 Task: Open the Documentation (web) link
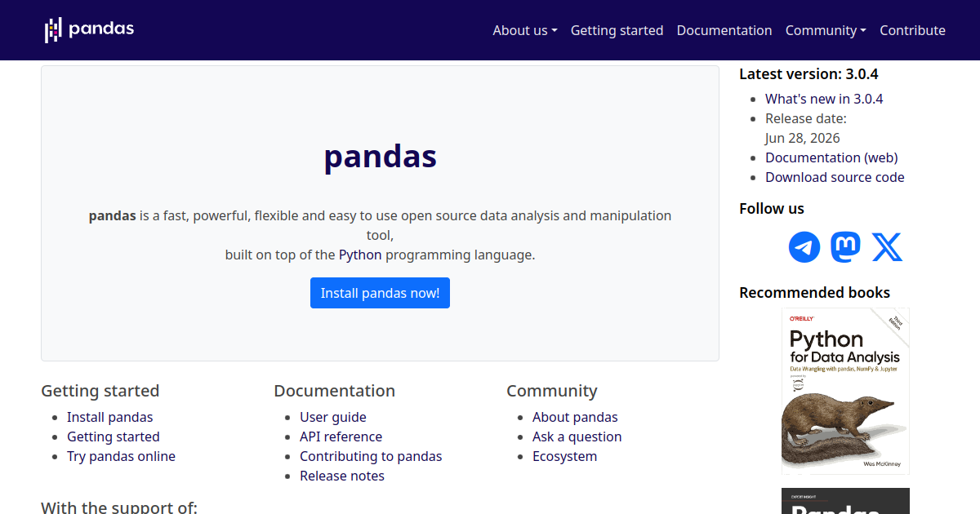point(831,157)
